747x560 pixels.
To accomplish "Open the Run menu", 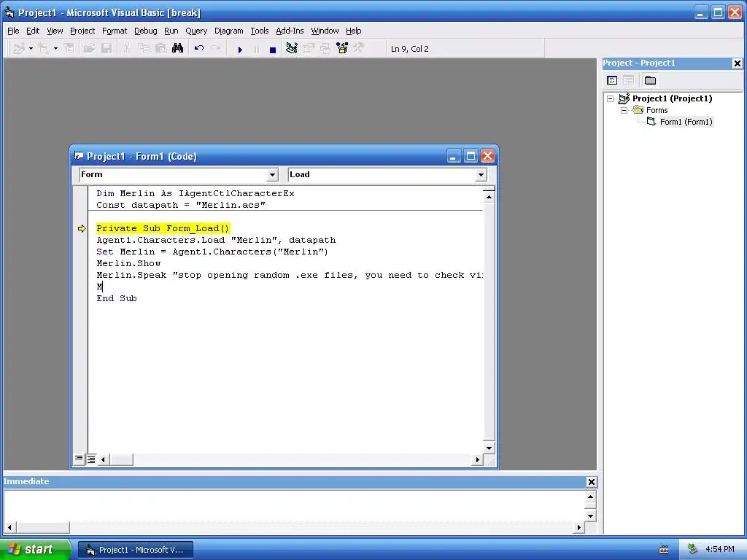I will tap(171, 31).
